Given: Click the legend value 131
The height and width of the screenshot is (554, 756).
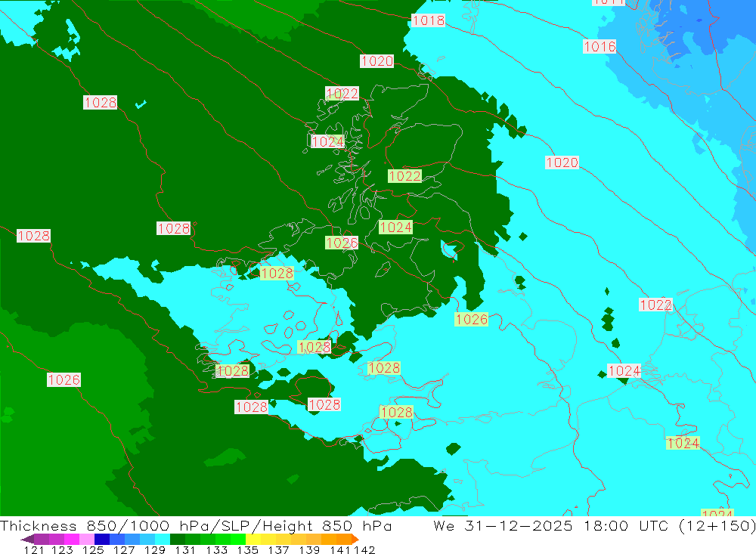Looking at the screenshot, I should click(185, 550).
